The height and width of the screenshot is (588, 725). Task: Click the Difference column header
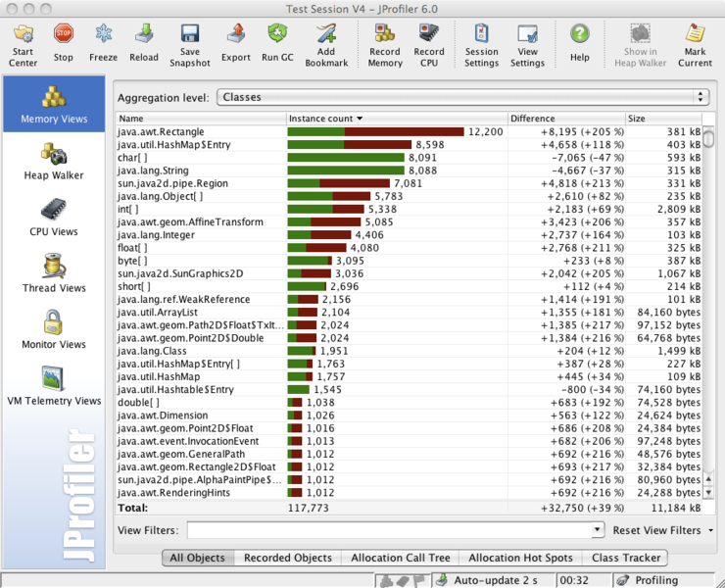566,119
